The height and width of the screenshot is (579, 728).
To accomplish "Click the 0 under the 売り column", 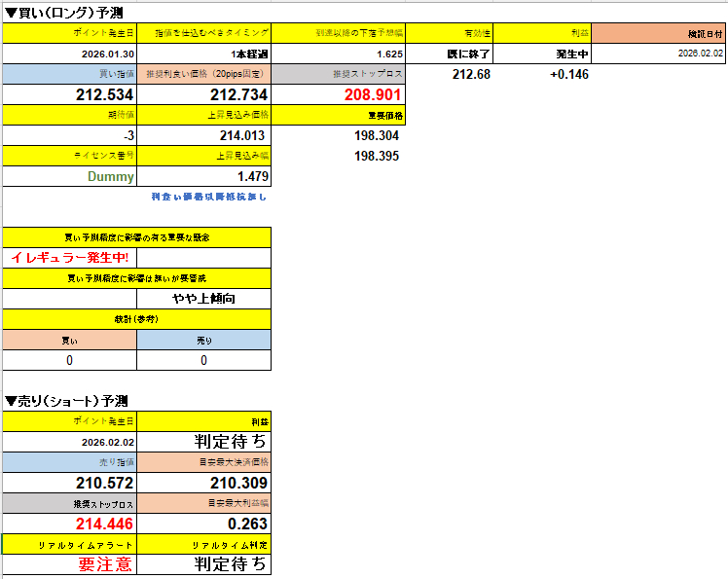I will tap(203, 360).
